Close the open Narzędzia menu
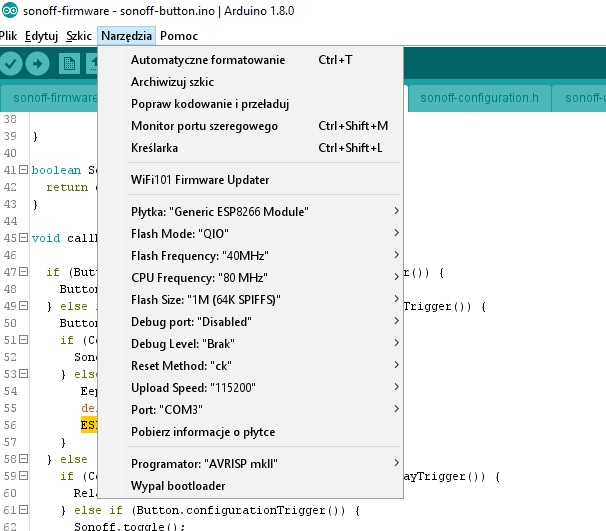606x531 pixels. point(126,36)
